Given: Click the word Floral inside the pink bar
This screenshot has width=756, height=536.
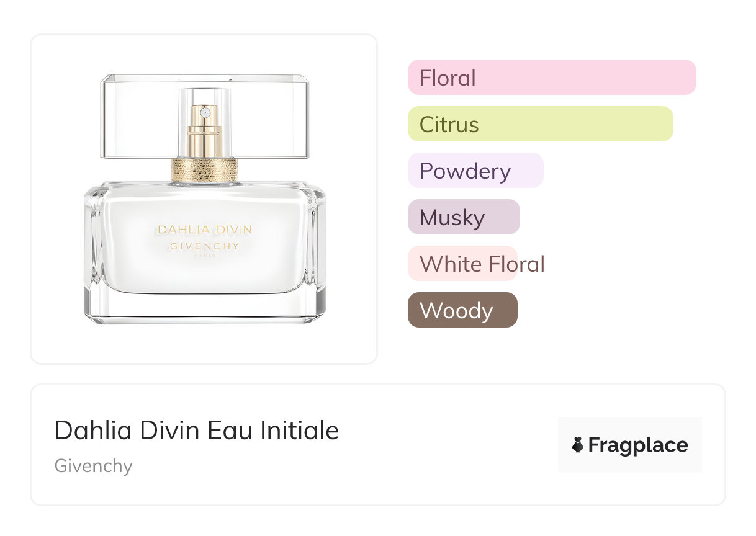Looking at the screenshot, I should pyautogui.click(x=448, y=78).
